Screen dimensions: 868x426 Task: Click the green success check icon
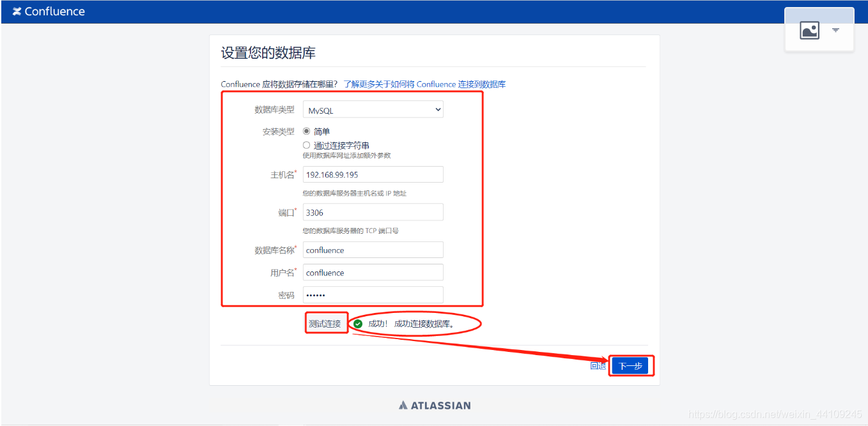(358, 324)
